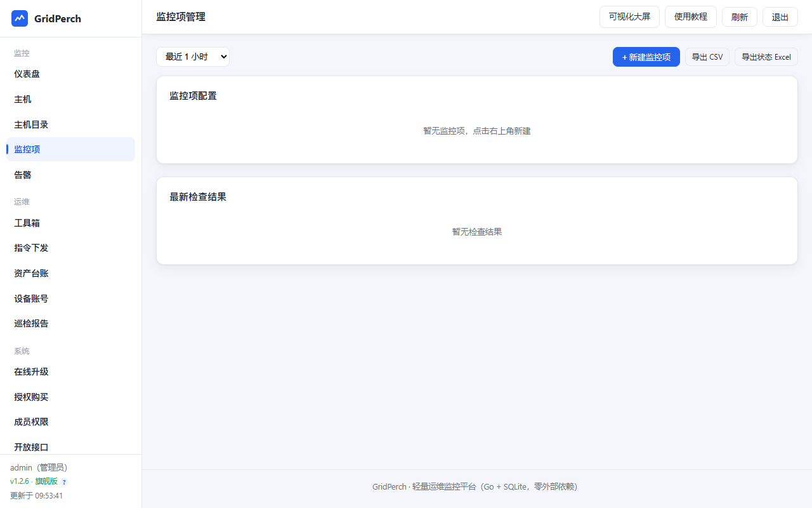This screenshot has width=812, height=508.
Task: Open 设备账号 sidebar entry
Action: coord(70,298)
